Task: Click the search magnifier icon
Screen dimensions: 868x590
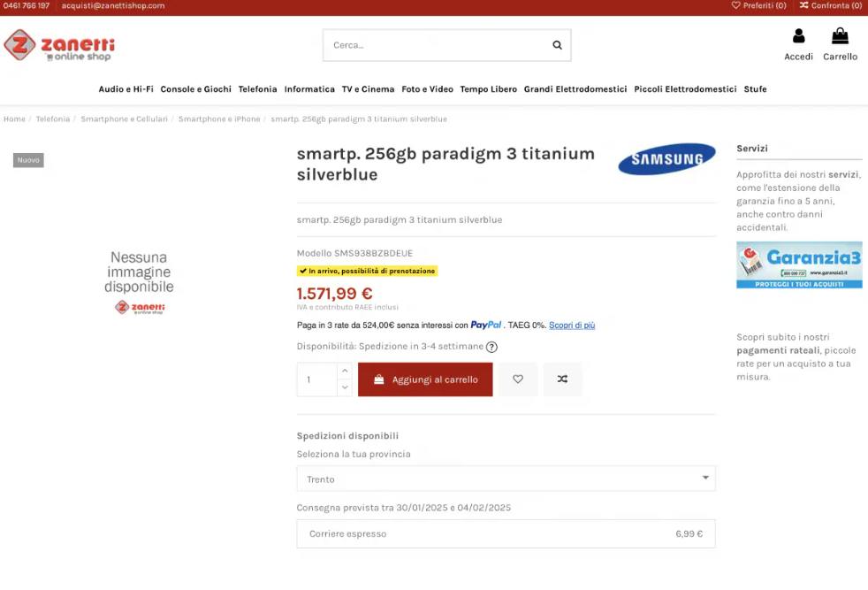Action: coord(557,45)
